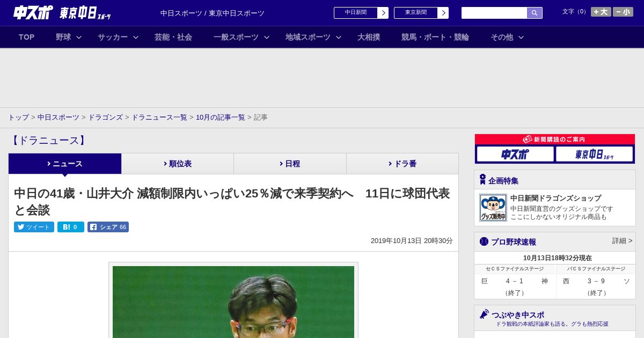Screen dimensions: 644x338
Task: Click 10月の記事一覧 breadcrumb link
Action: click(x=221, y=117)
